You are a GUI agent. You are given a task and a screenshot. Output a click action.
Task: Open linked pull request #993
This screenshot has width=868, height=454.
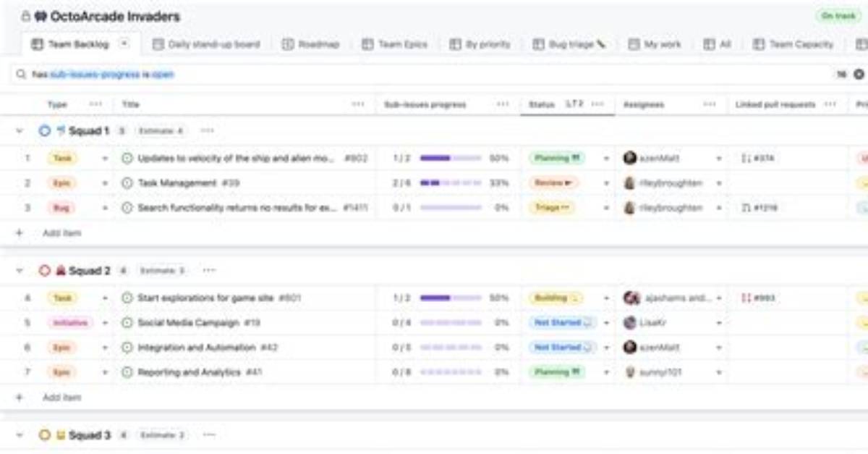[x=759, y=298]
